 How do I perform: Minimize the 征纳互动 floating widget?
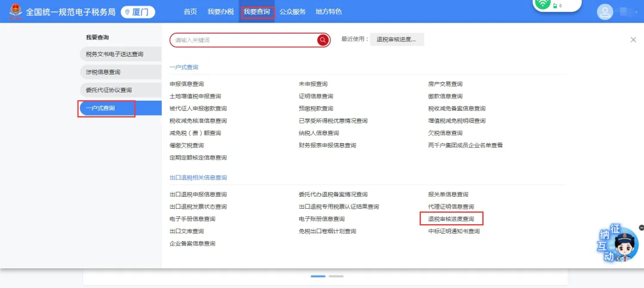[x=641, y=228]
